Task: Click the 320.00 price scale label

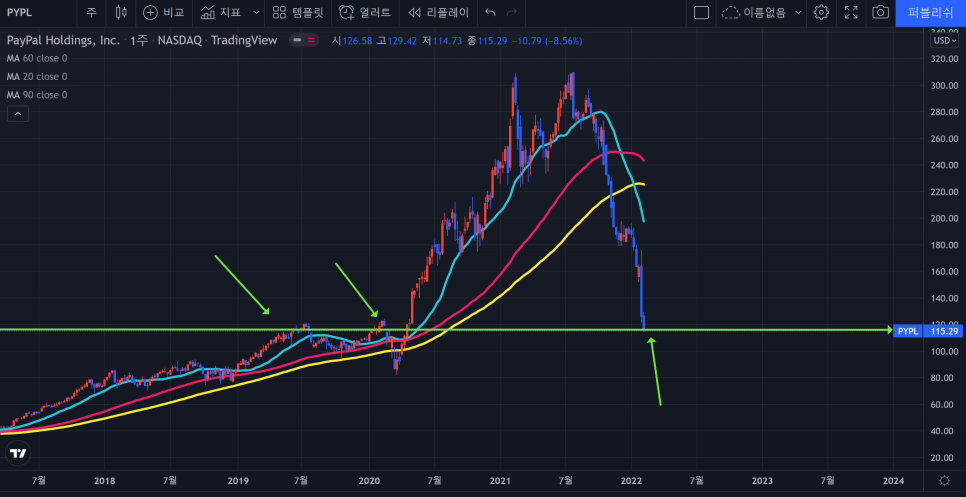Action: coord(944,59)
